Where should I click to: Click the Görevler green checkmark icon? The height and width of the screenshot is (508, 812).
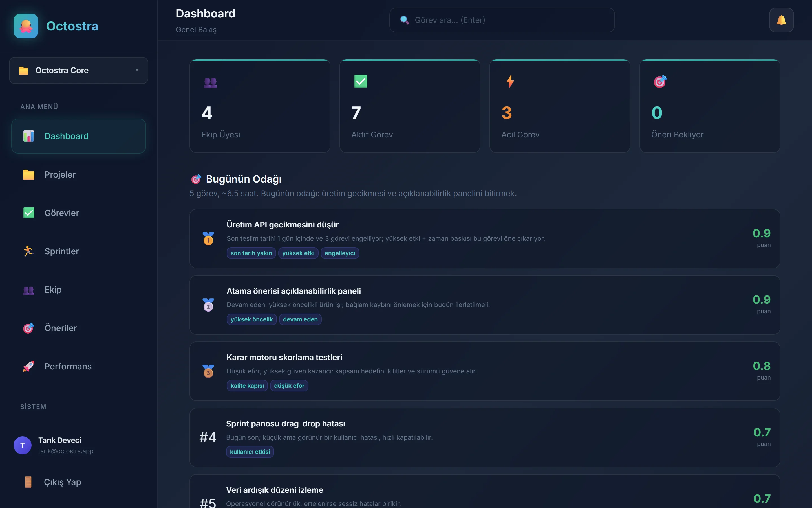29,213
